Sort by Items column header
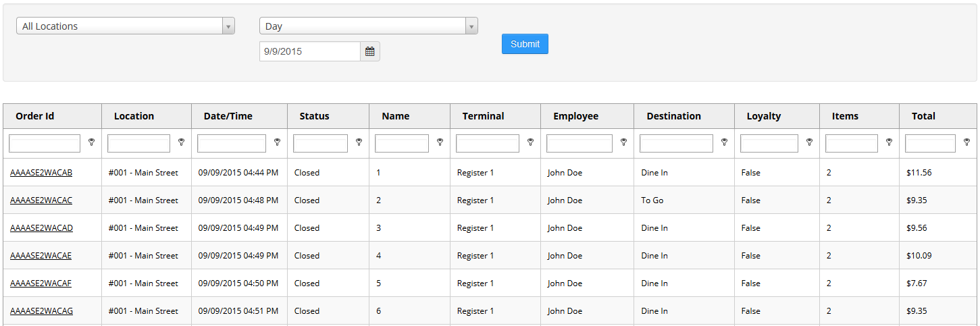The image size is (980, 326). (860, 116)
